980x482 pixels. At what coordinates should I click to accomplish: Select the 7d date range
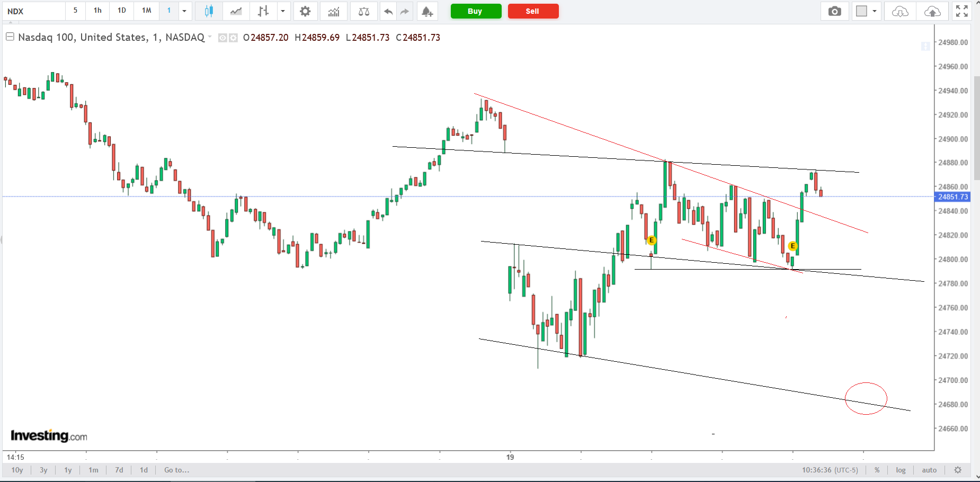pos(119,470)
